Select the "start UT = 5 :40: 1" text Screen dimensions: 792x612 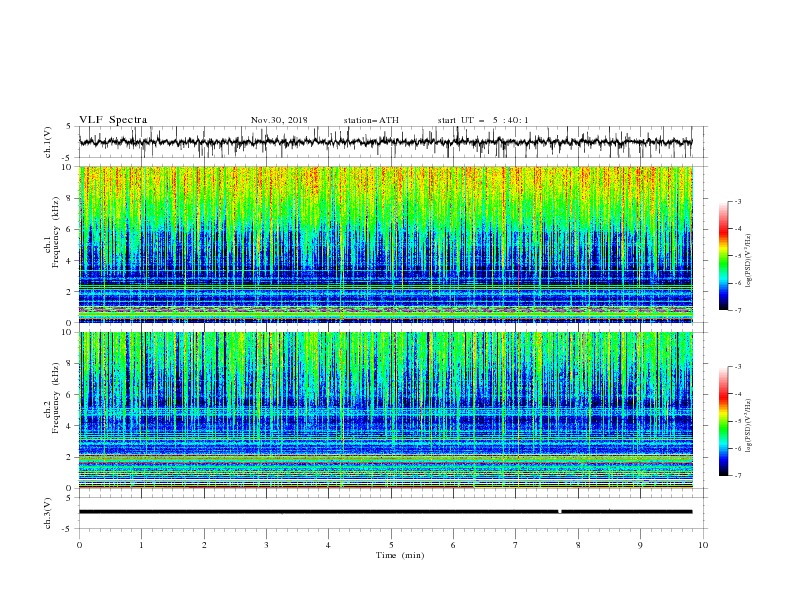pos(483,120)
